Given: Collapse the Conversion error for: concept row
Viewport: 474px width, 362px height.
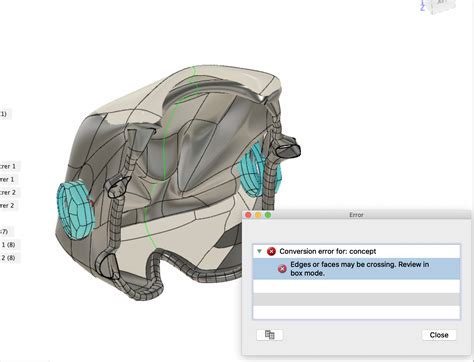Looking at the screenshot, I should (x=259, y=251).
